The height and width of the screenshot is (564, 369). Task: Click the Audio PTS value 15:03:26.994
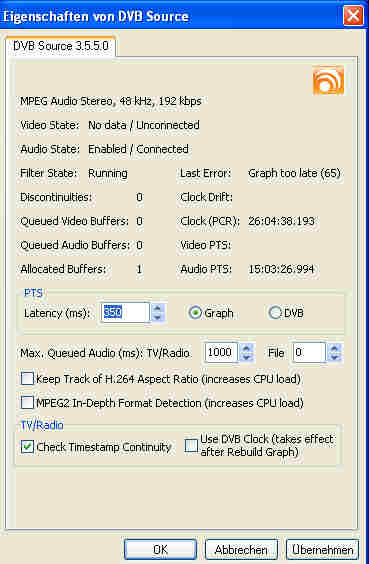(281, 269)
